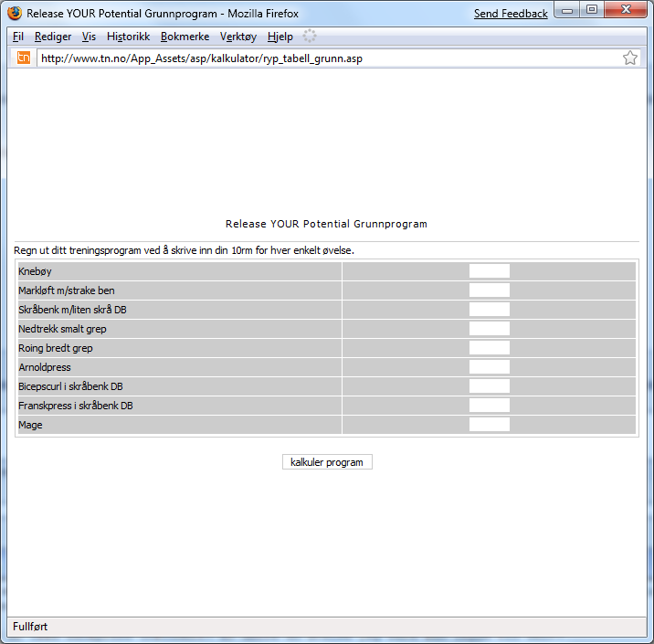Click the kalkuler program button
This screenshot has width=654, height=644.
pyautogui.click(x=327, y=461)
